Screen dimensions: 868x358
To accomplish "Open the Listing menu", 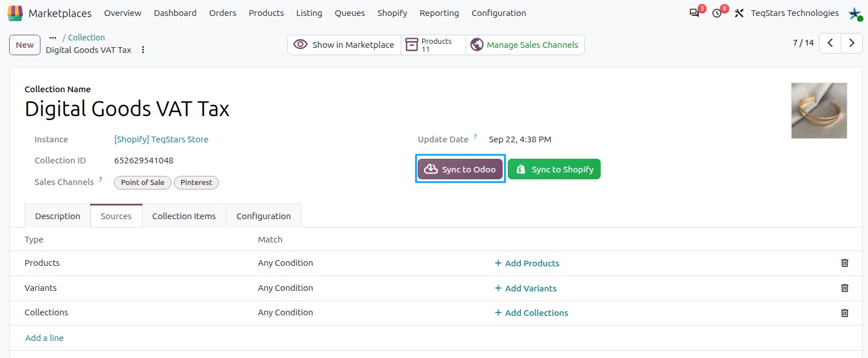I will tap(309, 13).
